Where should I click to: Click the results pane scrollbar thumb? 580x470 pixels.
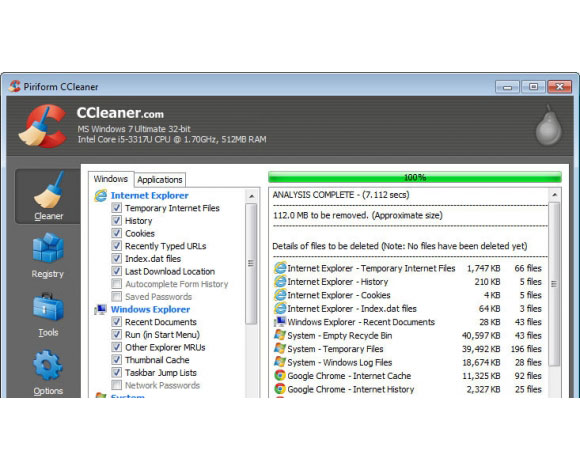(x=554, y=284)
